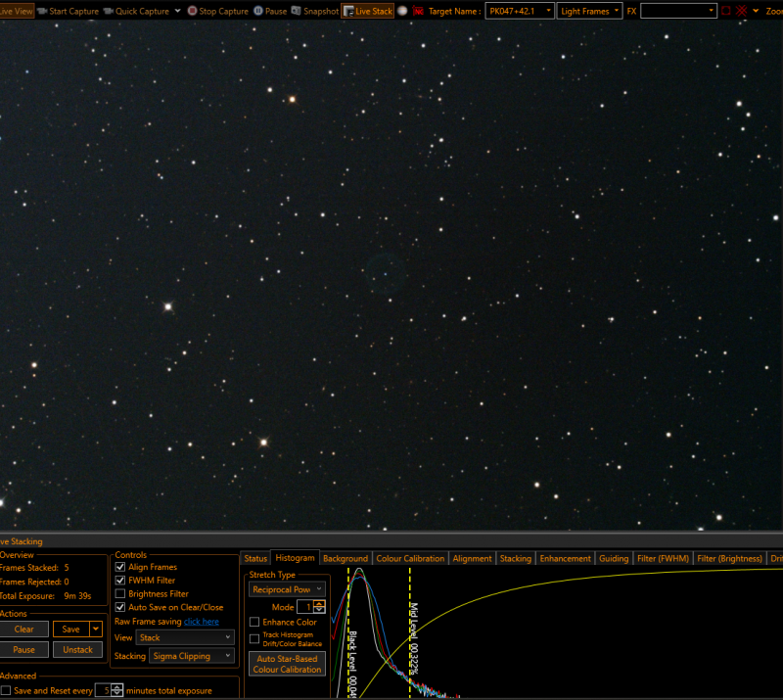Enable the Enhance Color checkbox
Screen dimensions: 783x700
click(254, 622)
